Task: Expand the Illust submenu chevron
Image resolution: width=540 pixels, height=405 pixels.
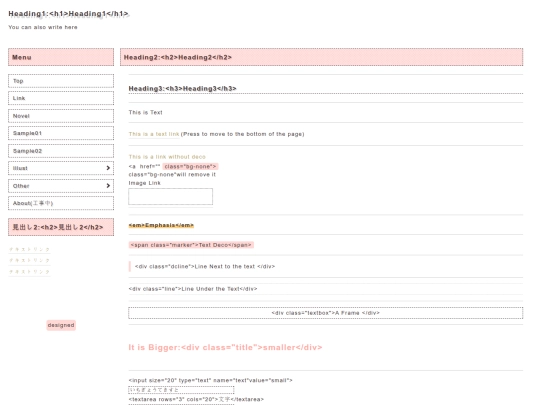Action: coord(108,168)
